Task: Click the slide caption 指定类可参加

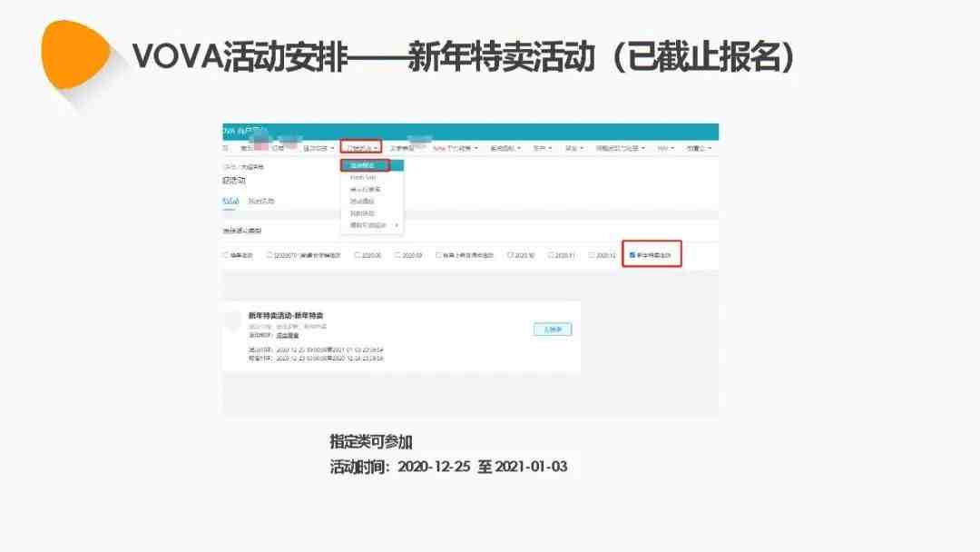Action: pyautogui.click(x=370, y=442)
